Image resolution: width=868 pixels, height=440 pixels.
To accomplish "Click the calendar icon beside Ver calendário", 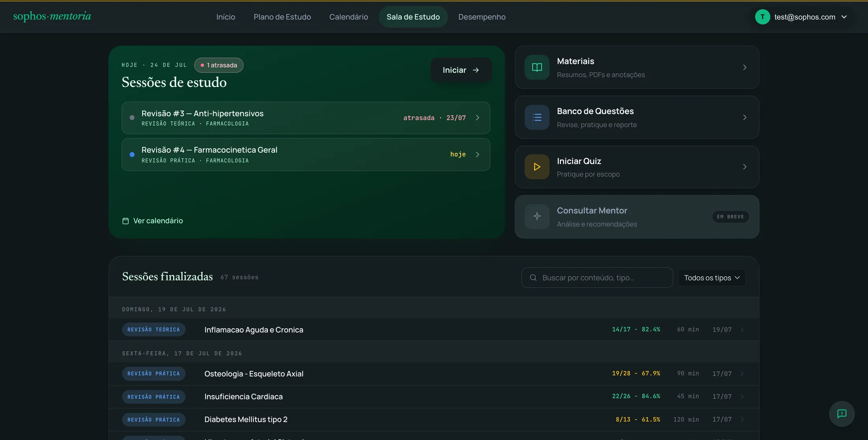I will [x=125, y=221].
